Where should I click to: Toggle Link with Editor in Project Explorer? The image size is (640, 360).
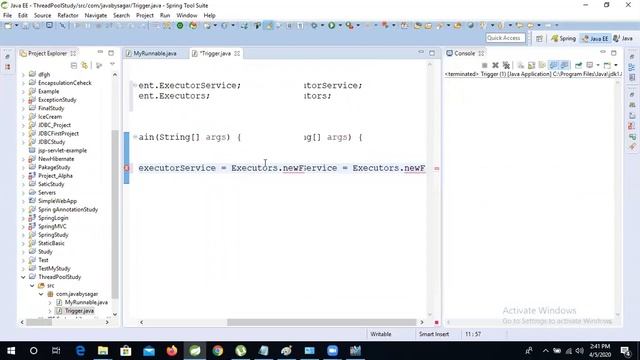coord(84,65)
